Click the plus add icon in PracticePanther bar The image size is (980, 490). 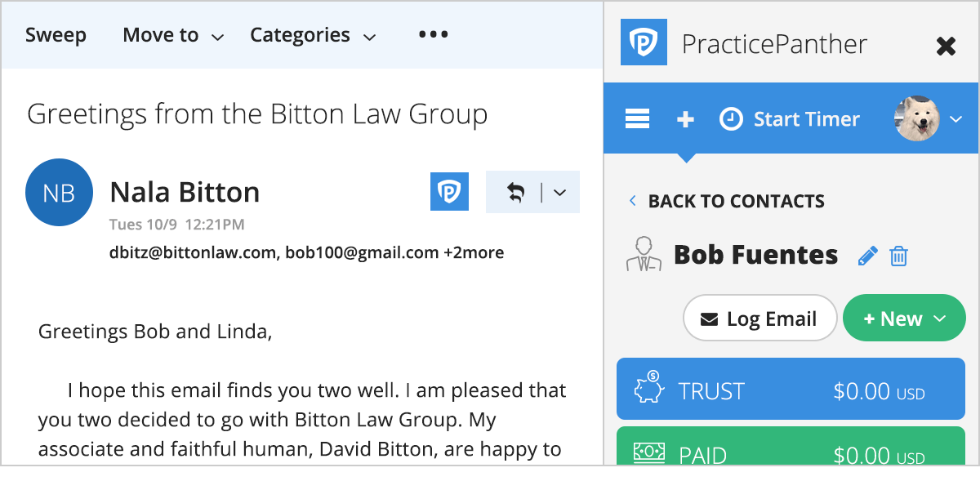click(685, 119)
